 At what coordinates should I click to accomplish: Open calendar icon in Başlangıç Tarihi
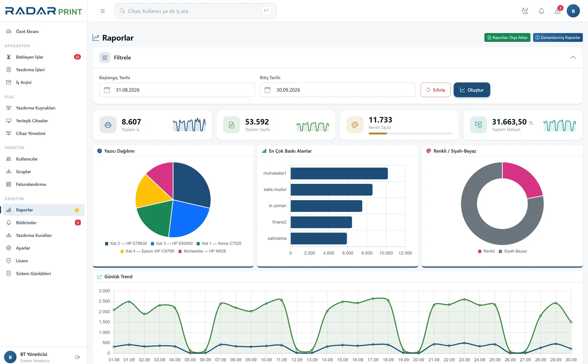(x=107, y=90)
